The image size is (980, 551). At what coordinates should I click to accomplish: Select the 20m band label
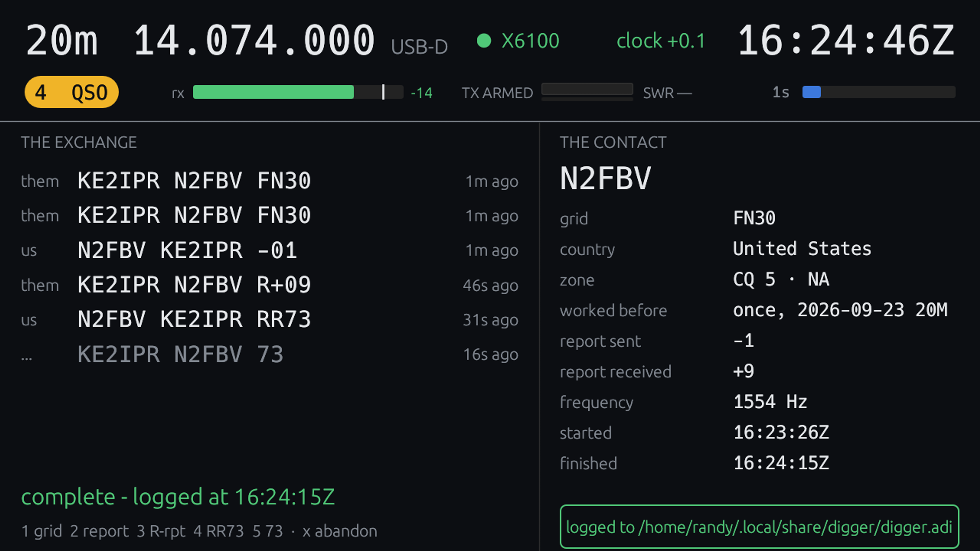62,40
